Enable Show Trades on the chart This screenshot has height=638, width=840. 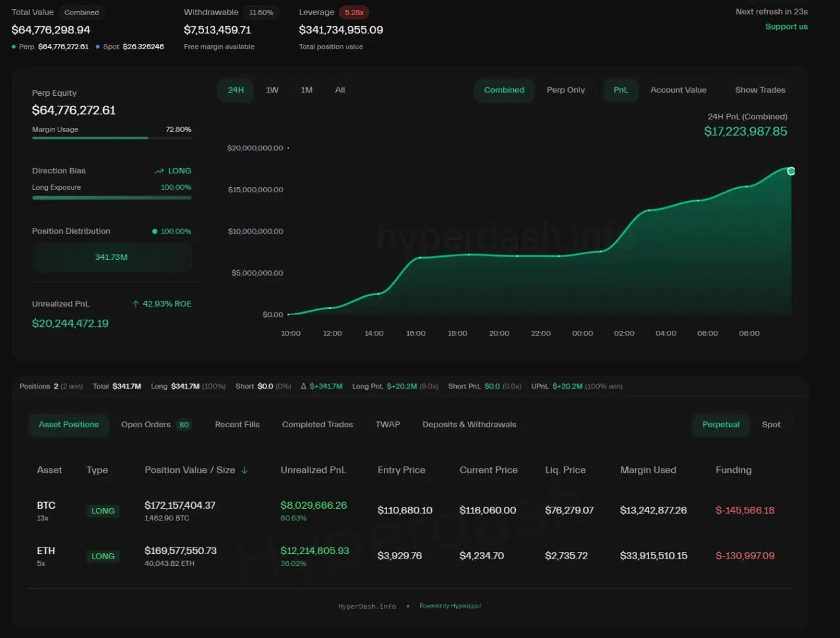pos(759,90)
